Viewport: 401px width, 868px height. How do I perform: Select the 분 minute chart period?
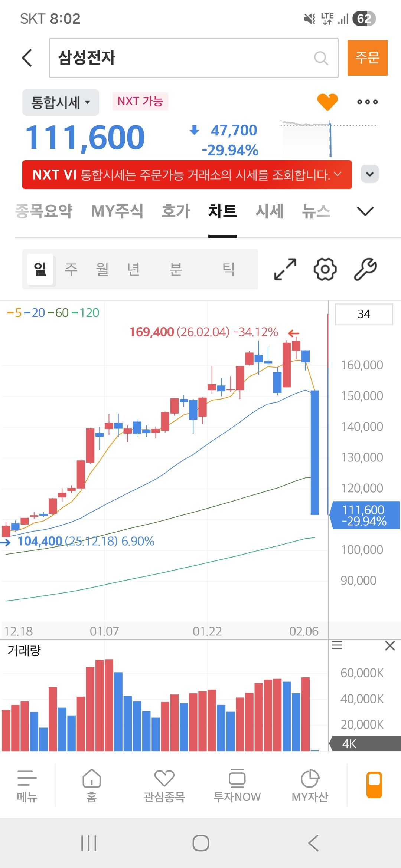pyautogui.click(x=176, y=269)
